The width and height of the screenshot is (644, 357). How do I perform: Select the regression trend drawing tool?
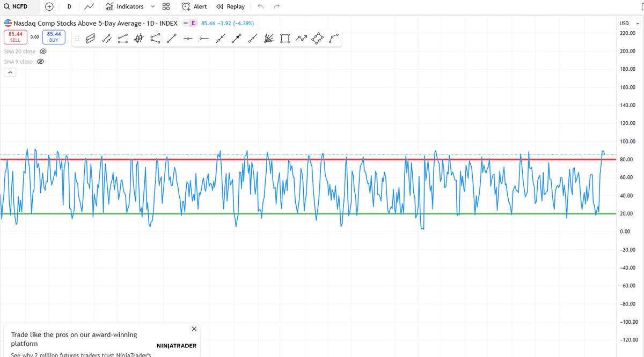click(x=107, y=39)
